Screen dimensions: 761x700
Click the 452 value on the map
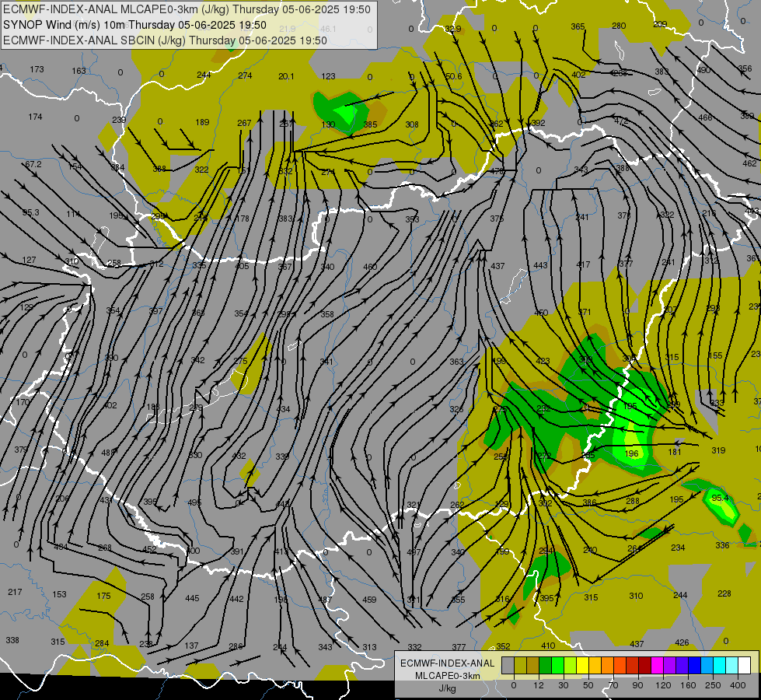pyautogui.click(x=149, y=549)
